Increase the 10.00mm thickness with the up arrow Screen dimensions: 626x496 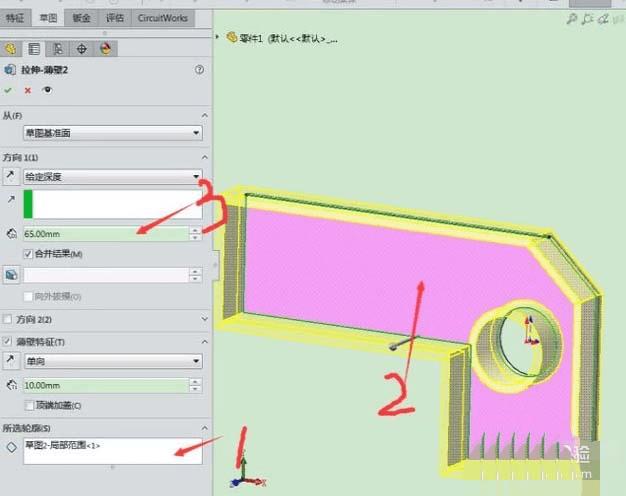pyautogui.click(x=195, y=382)
